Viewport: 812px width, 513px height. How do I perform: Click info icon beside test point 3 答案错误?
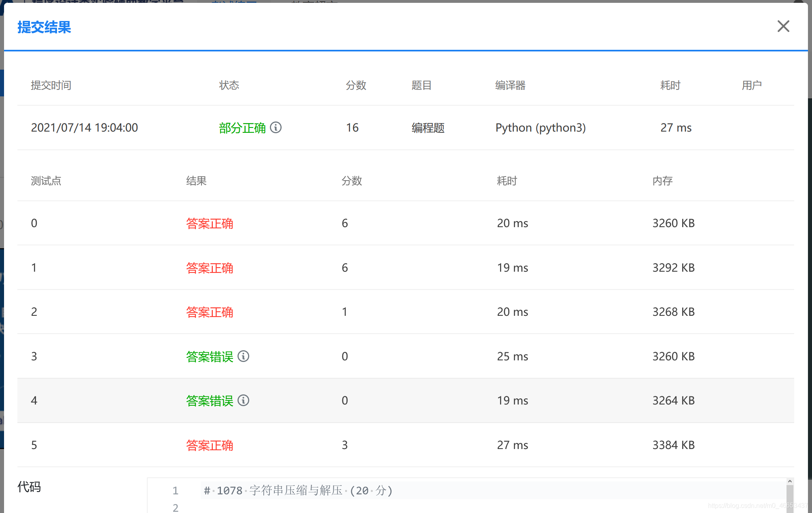pyautogui.click(x=243, y=356)
